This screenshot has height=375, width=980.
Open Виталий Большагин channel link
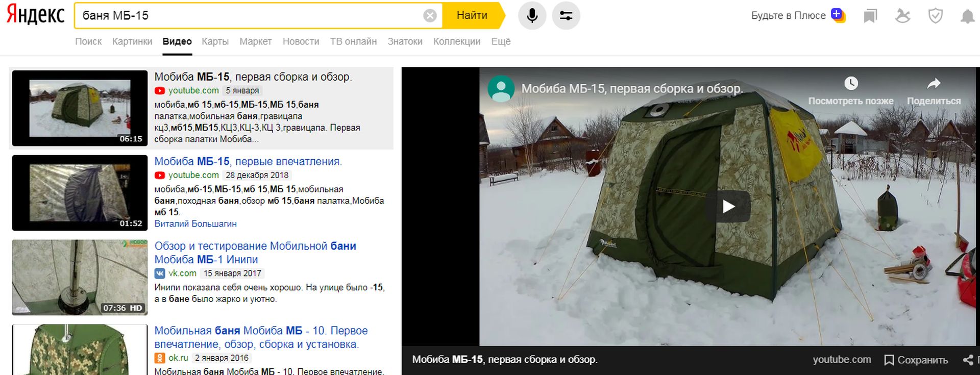pos(195,224)
